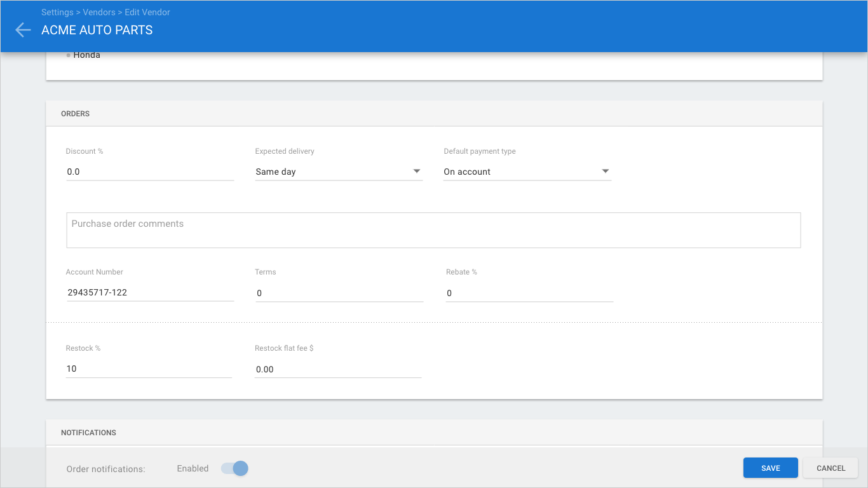Open the Default payment type dropdown
This screenshot has height=488, width=868.
527,172
